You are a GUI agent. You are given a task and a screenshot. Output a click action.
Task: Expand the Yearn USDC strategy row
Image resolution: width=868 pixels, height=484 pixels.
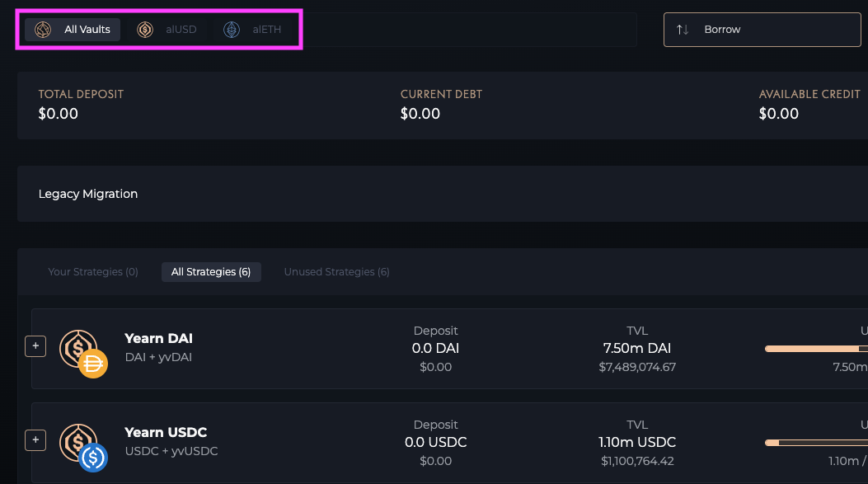pos(35,440)
